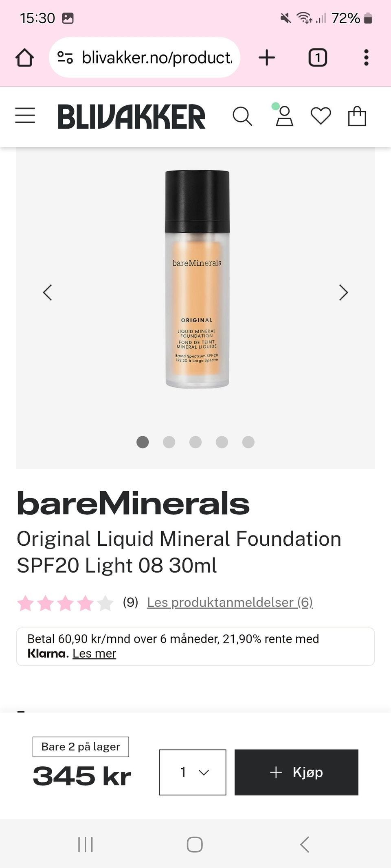The width and height of the screenshot is (391, 868).
Task: Open the wishlist heart icon
Action: point(321,116)
